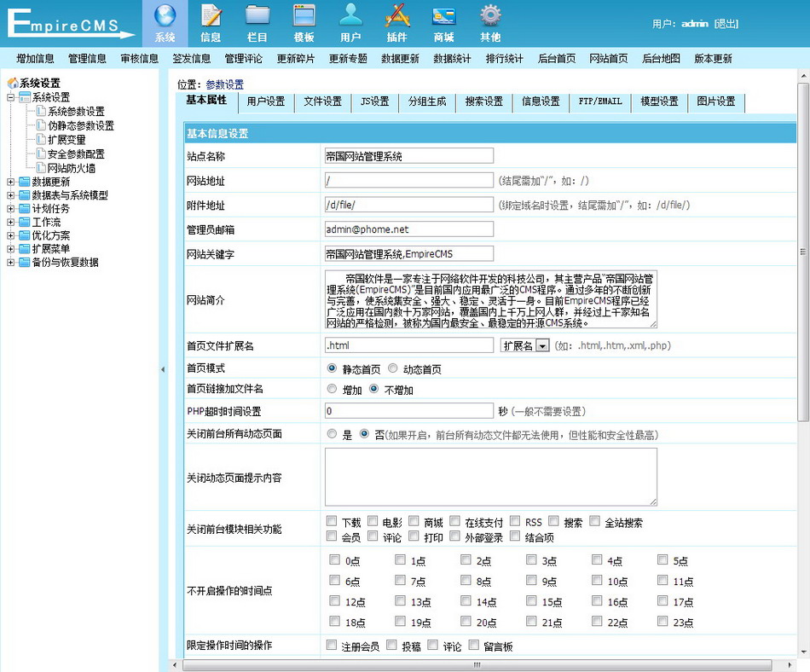The image size is (810, 672).
Task: Check the 12点 time checkbox
Action: pyautogui.click(x=335, y=600)
